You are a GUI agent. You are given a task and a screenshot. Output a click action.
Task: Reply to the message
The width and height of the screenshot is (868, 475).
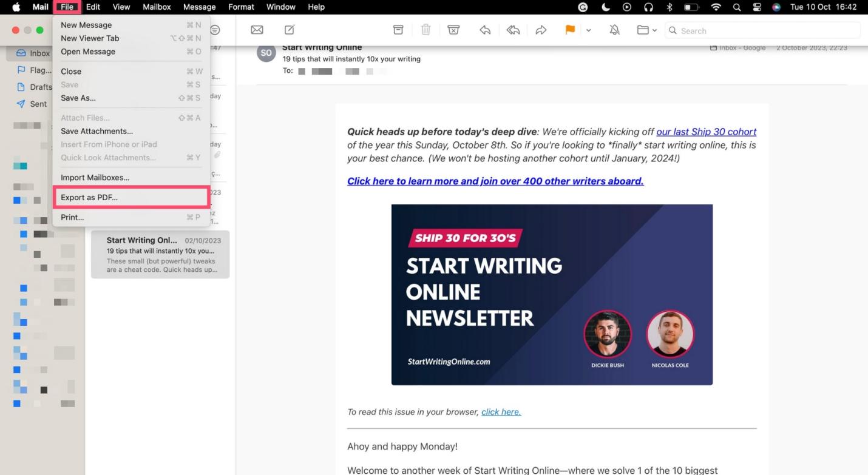(485, 30)
